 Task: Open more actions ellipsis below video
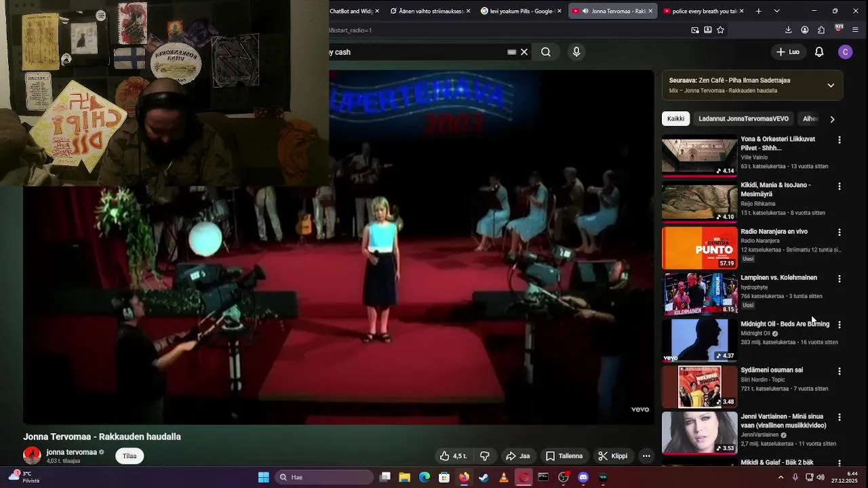pyautogui.click(x=646, y=456)
